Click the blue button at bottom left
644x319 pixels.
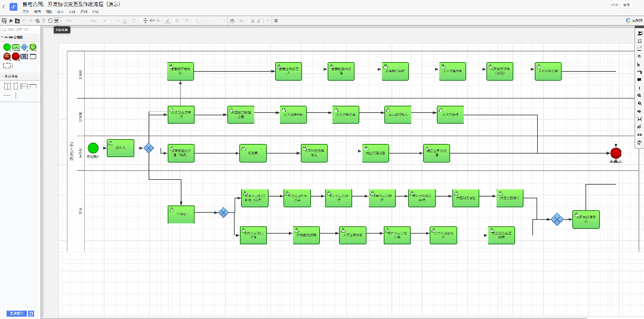(17, 314)
